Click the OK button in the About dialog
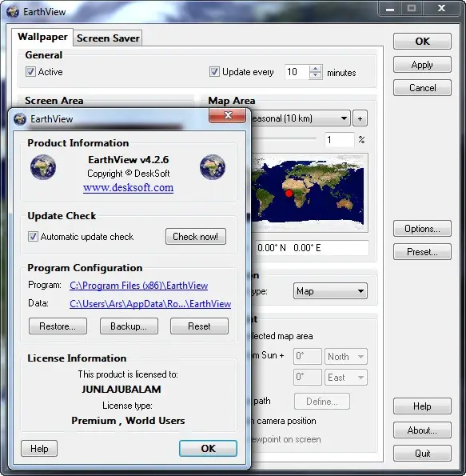The height and width of the screenshot is (476, 466). click(208, 448)
